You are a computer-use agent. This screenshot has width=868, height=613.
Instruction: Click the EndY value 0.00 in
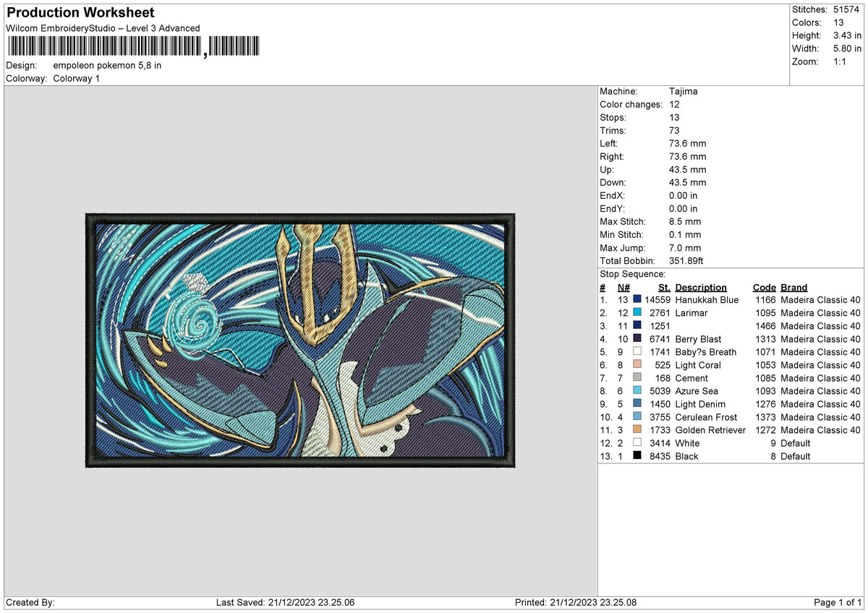(684, 209)
